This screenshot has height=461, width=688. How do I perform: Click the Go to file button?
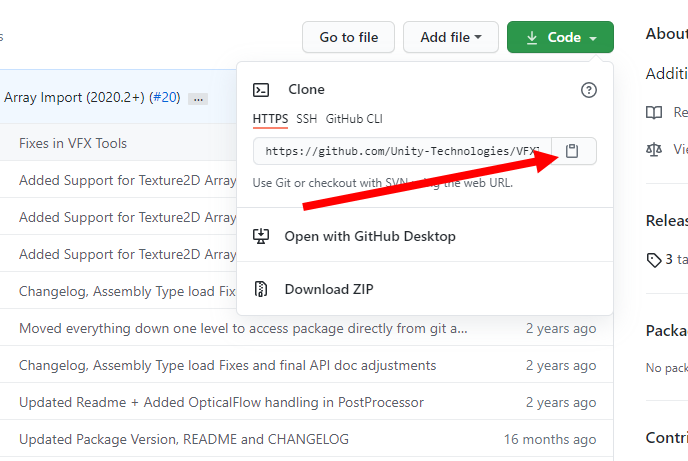(x=348, y=37)
